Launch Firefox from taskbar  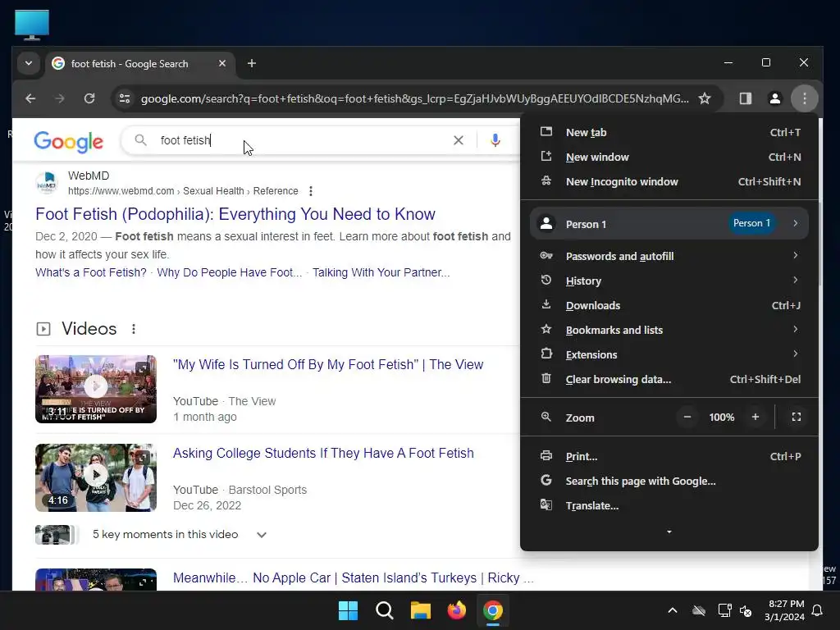pyautogui.click(x=457, y=610)
